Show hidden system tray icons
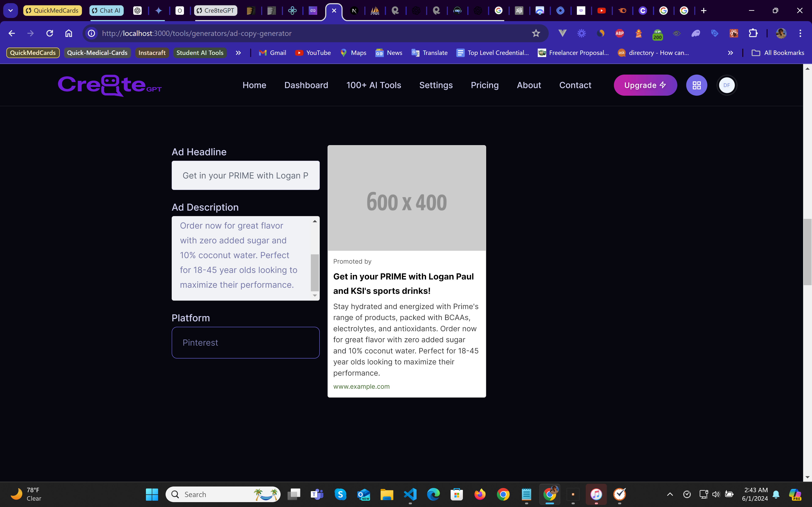Screen dimensions: 812x507 click(x=670, y=494)
